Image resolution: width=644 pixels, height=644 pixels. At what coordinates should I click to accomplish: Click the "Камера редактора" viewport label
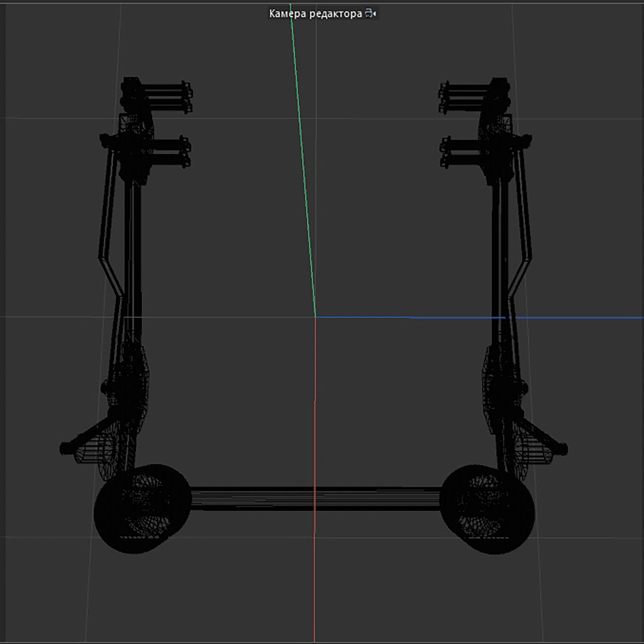tap(315, 14)
